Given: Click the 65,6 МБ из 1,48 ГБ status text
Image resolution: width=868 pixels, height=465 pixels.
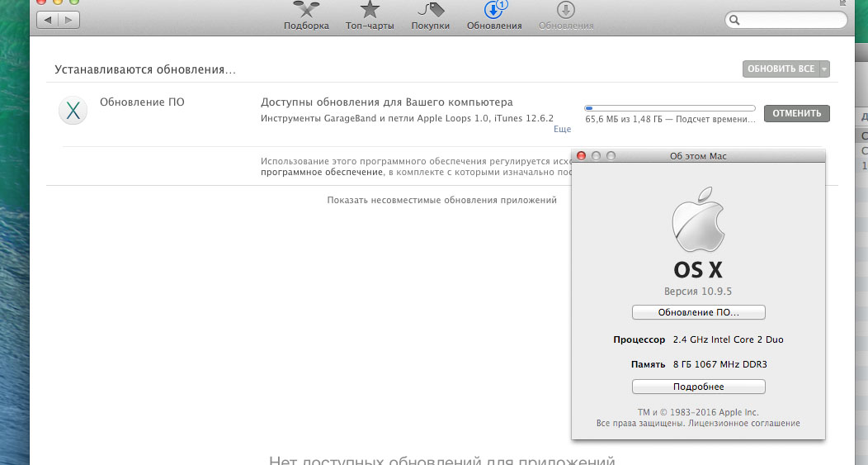Looking at the screenshot, I should [670, 119].
